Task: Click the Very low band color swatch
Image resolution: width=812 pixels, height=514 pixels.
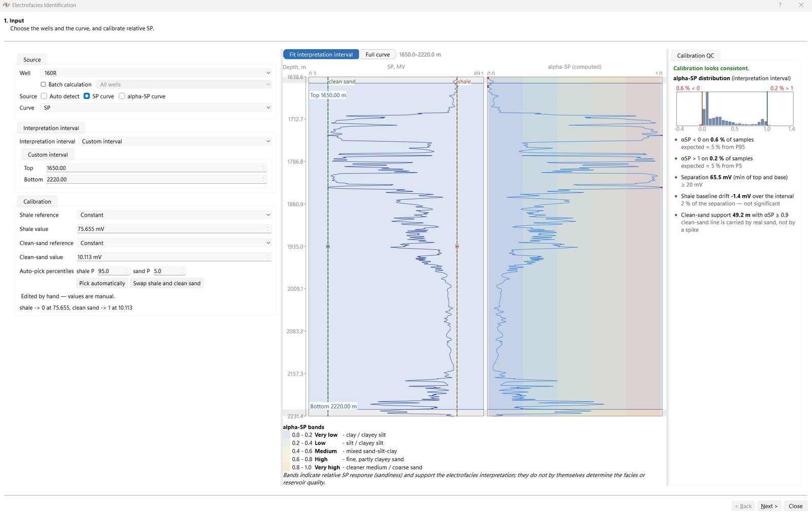Action: [287, 435]
